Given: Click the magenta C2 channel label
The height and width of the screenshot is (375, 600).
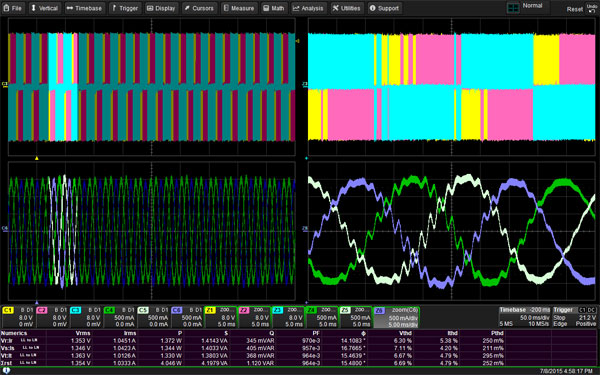Looking at the screenshot, I should coord(42,310).
